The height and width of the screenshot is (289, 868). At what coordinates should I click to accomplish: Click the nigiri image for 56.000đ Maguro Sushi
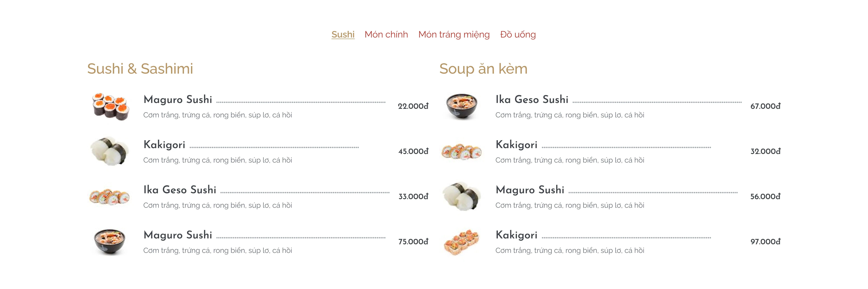click(x=462, y=196)
